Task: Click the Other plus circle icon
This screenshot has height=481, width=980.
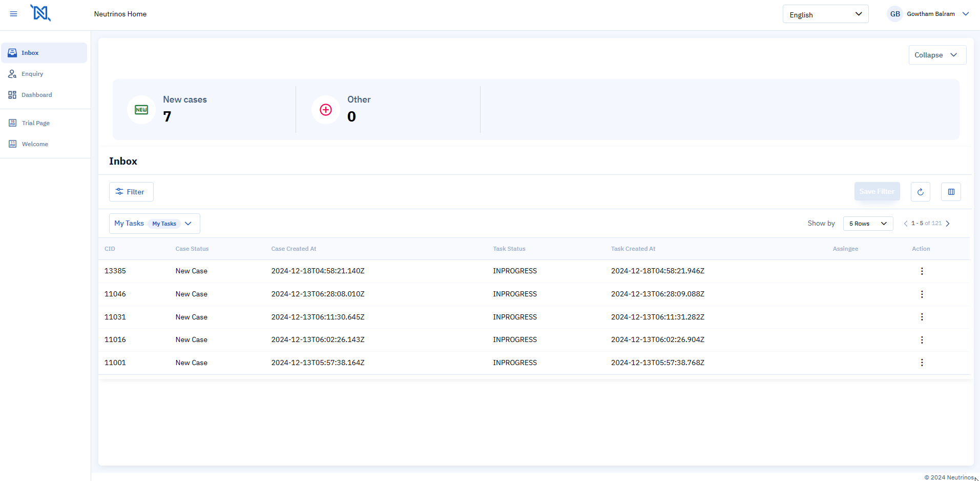Action: 326,110
